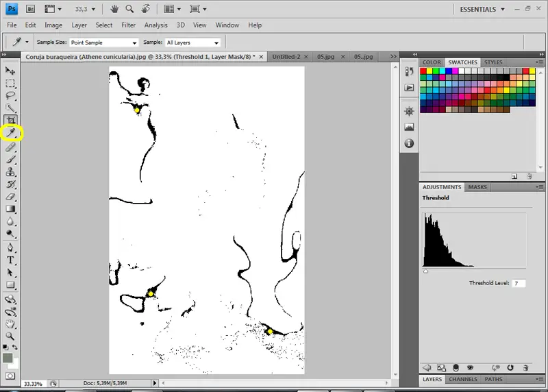Select the Crop tool
The width and height of the screenshot is (548, 392).
[11, 121]
